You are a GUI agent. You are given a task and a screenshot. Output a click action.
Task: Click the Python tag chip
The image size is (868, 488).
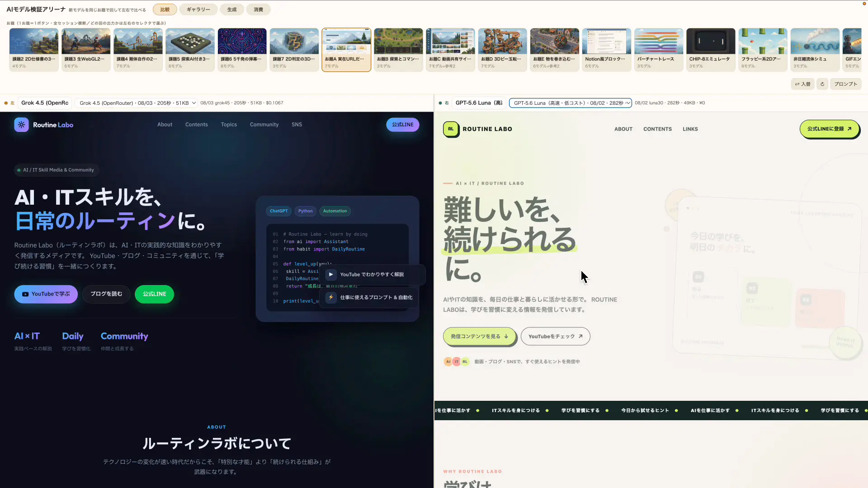305,211
